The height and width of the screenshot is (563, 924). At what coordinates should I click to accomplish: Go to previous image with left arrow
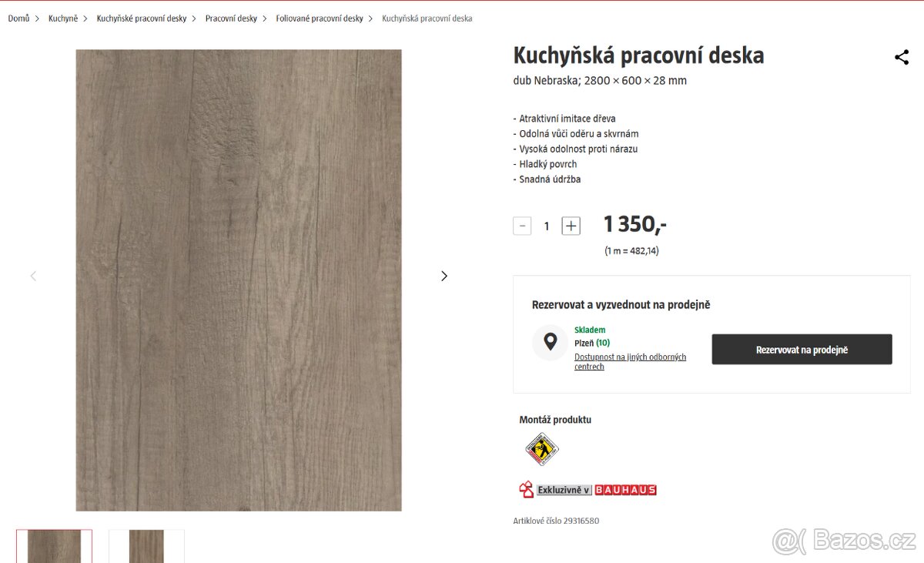33,276
